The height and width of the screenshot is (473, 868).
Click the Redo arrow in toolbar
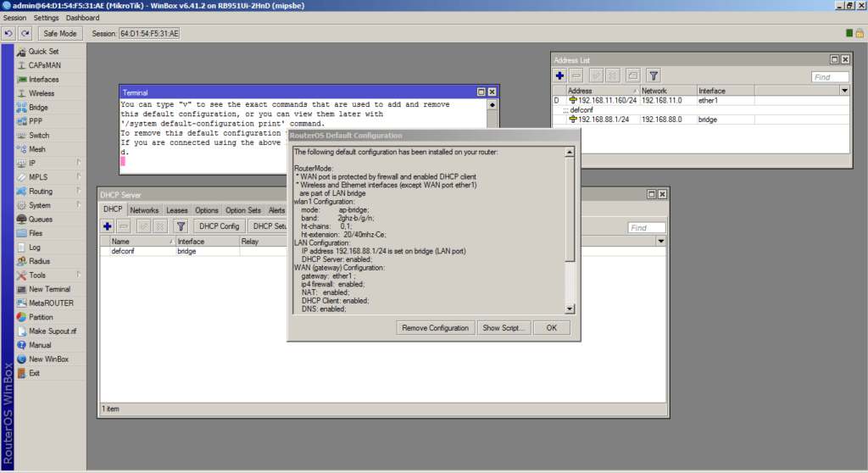click(x=25, y=33)
